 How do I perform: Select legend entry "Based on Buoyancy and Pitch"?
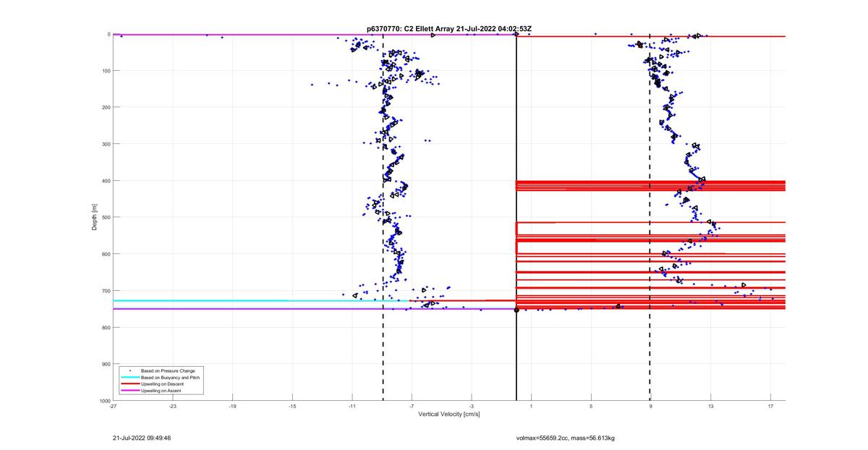171,377
